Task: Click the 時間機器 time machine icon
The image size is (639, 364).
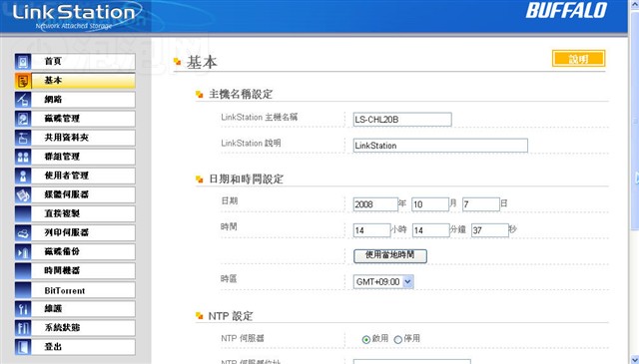Action: (23, 271)
